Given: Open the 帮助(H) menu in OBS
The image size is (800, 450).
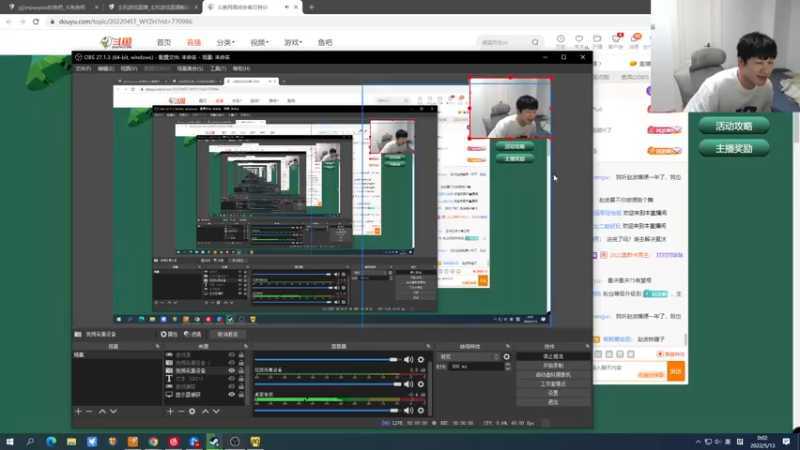Looking at the screenshot, I should click(241, 68).
